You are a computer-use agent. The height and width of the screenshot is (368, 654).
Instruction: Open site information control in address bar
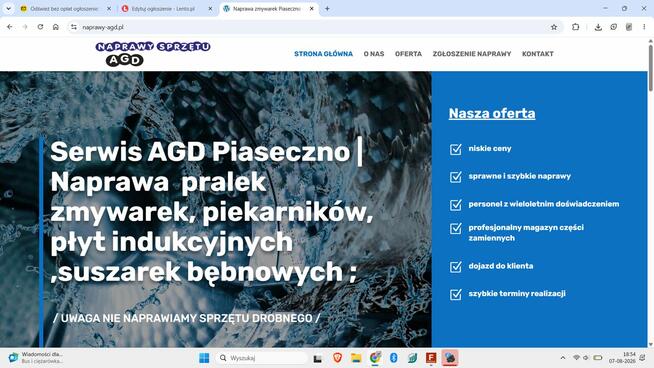(74, 27)
